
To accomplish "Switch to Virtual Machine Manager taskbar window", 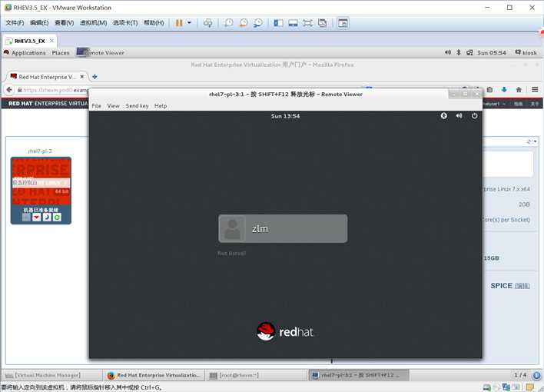I will pos(51,375).
